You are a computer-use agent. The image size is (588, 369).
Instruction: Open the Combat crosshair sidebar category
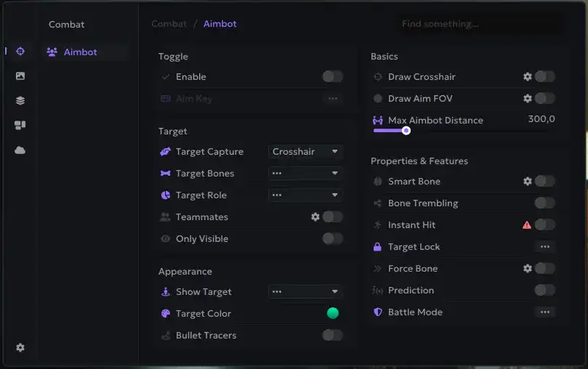pyautogui.click(x=20, y=51)
